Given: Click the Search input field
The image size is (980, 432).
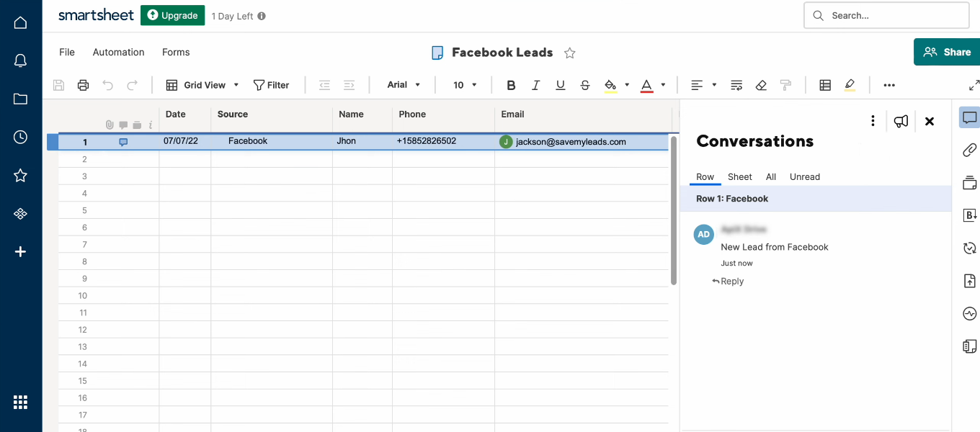Looking at the screenshot, I should pyautogui.click(x=886, y=15).
